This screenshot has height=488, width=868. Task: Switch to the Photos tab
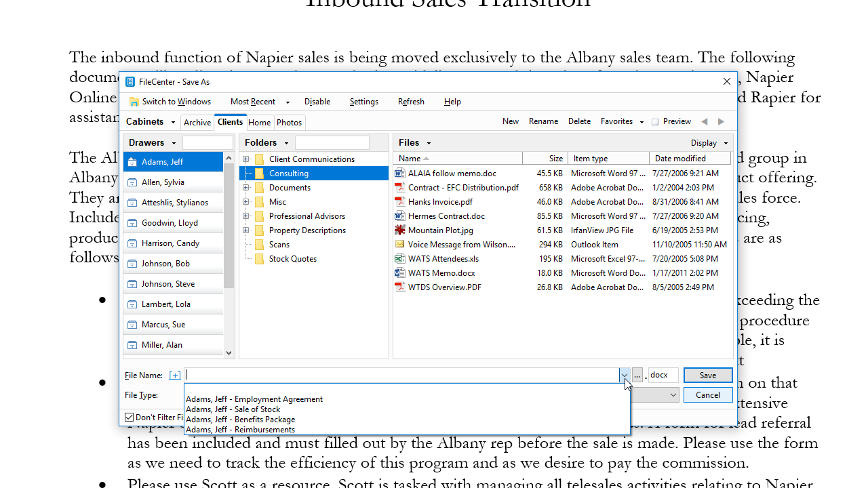(289, 123)
